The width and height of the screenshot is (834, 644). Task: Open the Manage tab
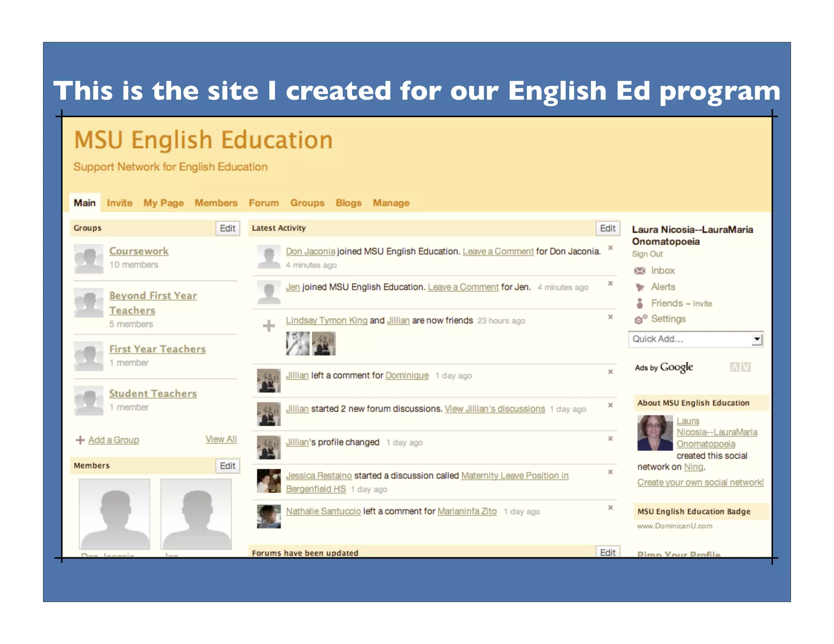pyautogui.click(x=391, y=203)
